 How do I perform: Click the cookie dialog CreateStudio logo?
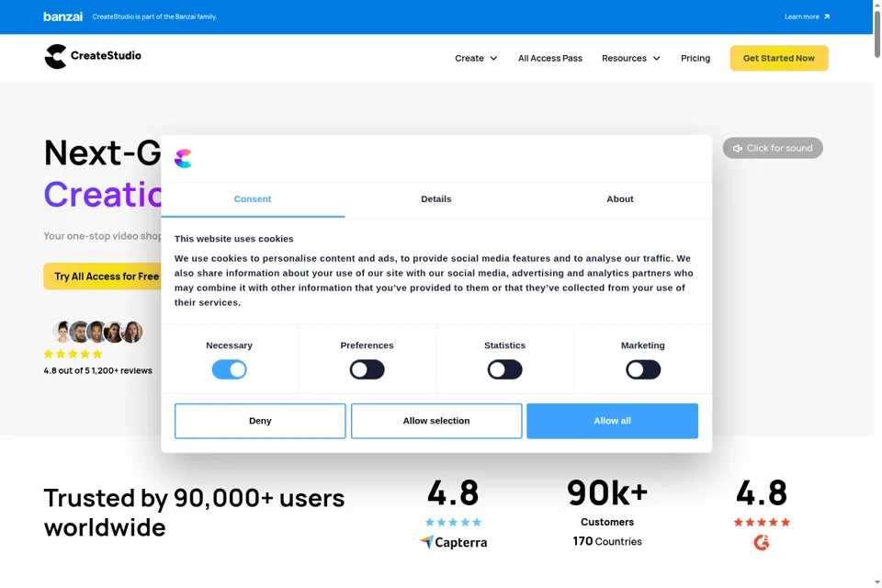click(184, 159)
